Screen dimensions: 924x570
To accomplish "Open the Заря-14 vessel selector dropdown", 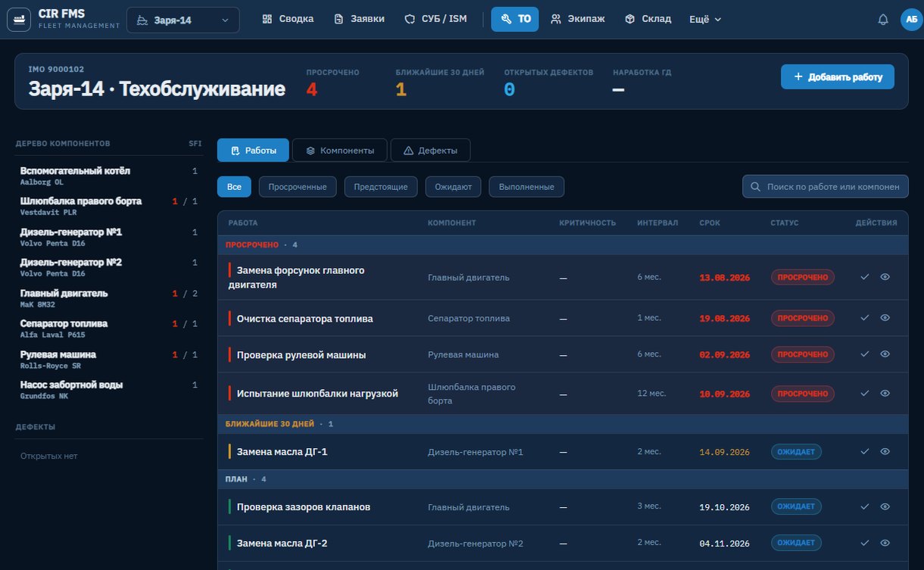I will pyautogui.click(x=183, y=20).
